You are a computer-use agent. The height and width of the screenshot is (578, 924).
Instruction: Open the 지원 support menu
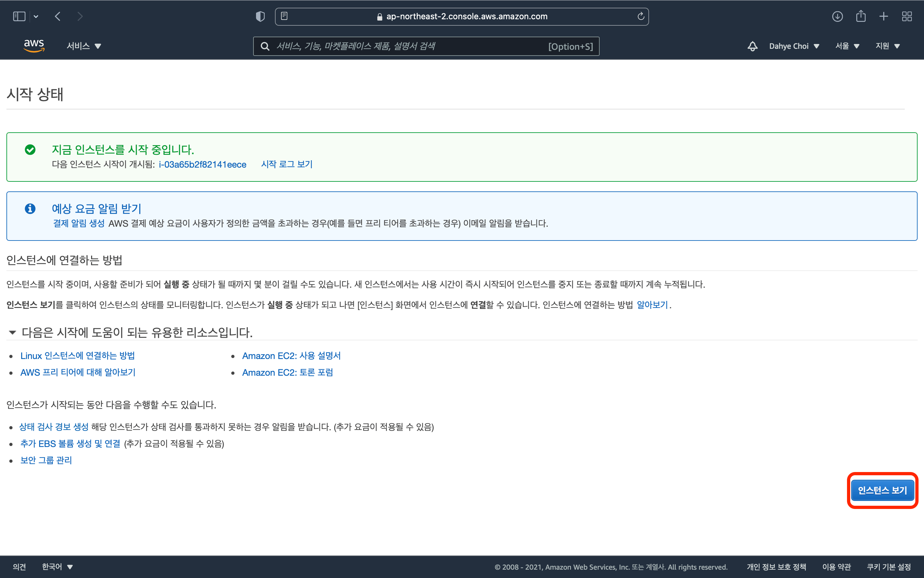(x=887, y=46)
